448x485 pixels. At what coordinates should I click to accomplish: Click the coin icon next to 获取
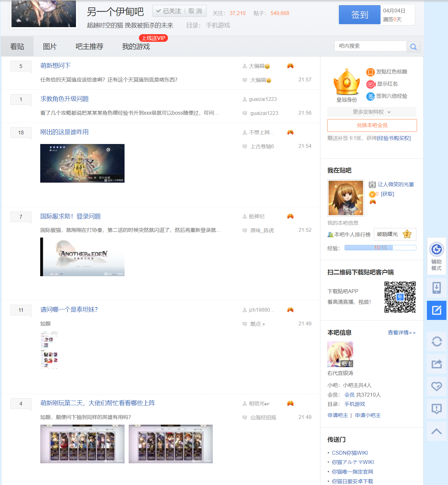372,194
